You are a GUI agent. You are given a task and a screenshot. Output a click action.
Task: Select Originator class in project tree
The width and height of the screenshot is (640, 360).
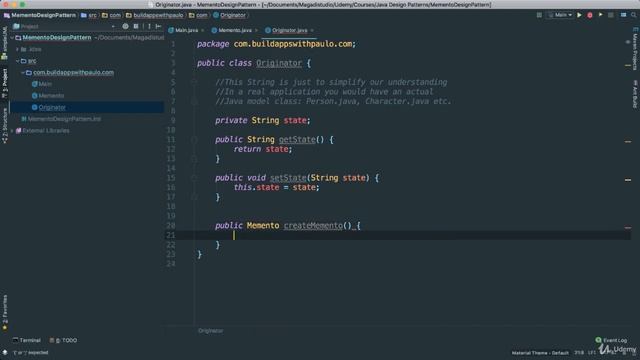[52, 107]
